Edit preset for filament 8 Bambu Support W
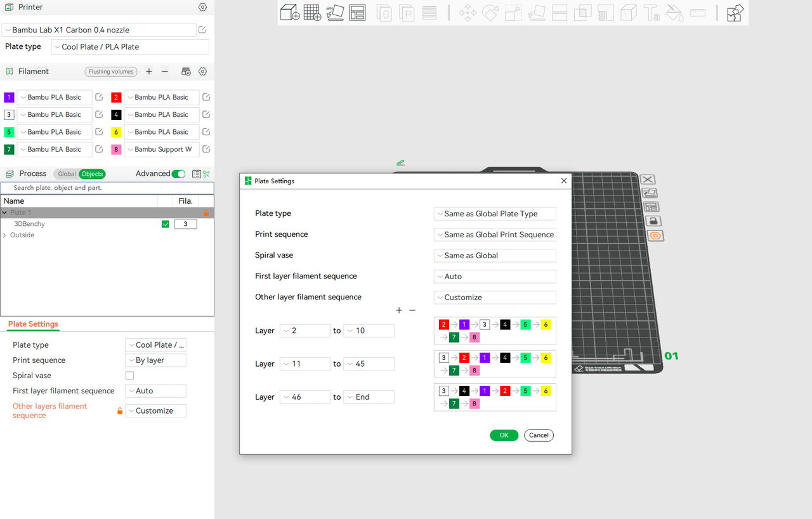Viewport: 812px width, 519px height. [x=206, y=150]
